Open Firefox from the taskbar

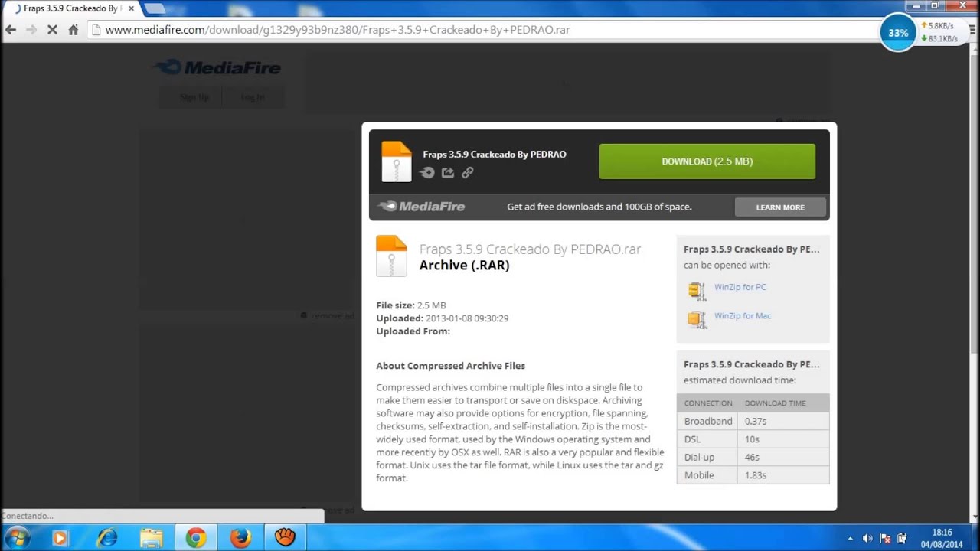(x=240, y=538)
